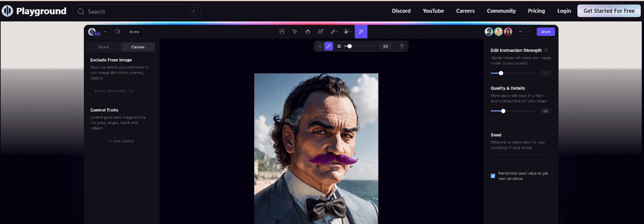Click the highlighted magic edit tool
The image size is (644, 224).
click(361, 32)
